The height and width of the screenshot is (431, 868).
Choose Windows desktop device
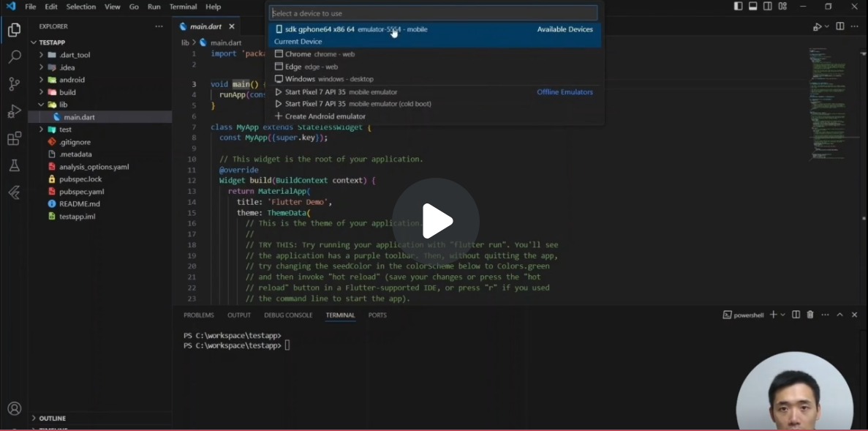tap(434, 79)
